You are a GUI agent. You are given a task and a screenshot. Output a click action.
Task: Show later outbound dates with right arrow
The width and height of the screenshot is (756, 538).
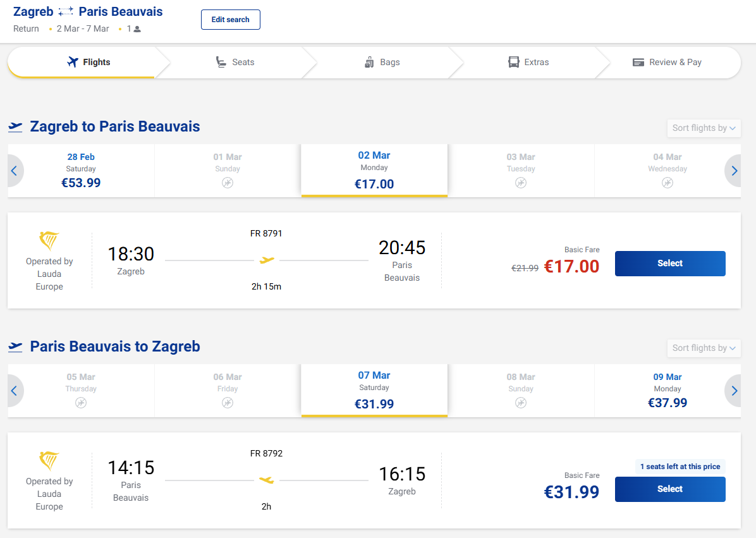[x=734, y=171]
